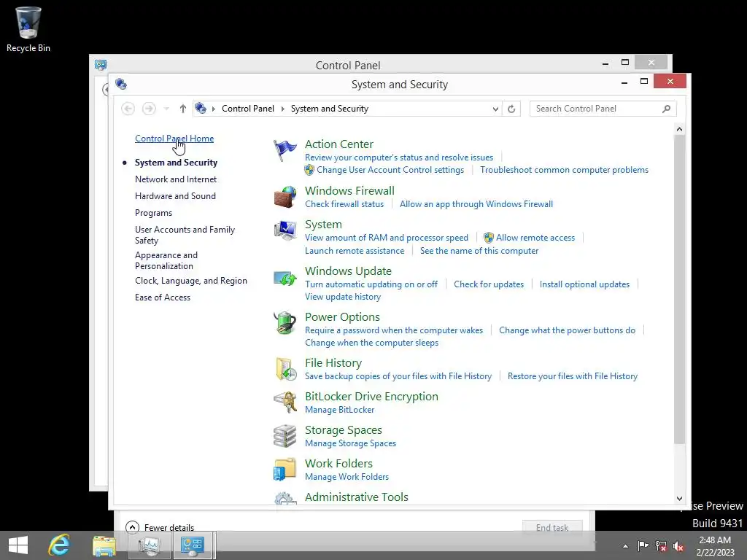Click Manage Storage Spaces link
The image size is (747, 560).
tap(351, 443)
